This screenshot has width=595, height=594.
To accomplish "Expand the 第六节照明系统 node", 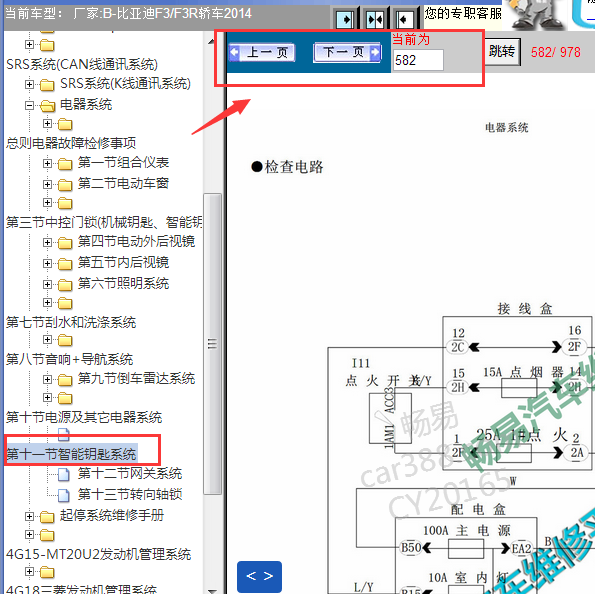I will pos(47,284).
